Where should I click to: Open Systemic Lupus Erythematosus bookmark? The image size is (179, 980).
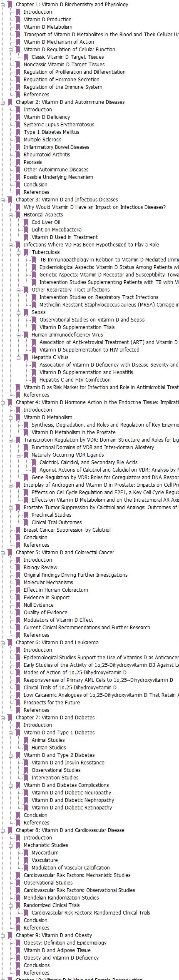pyautogui.click(x=59, y=125)
